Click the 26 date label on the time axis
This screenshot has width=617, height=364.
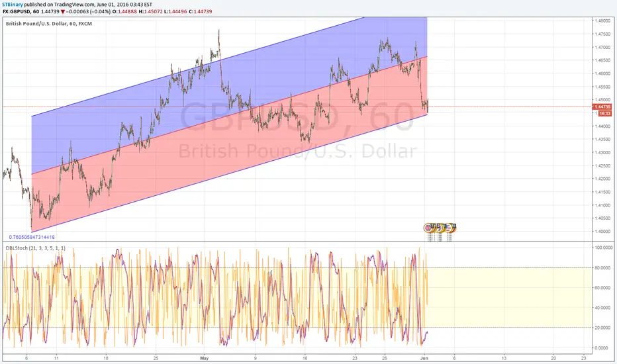[385, 359]
